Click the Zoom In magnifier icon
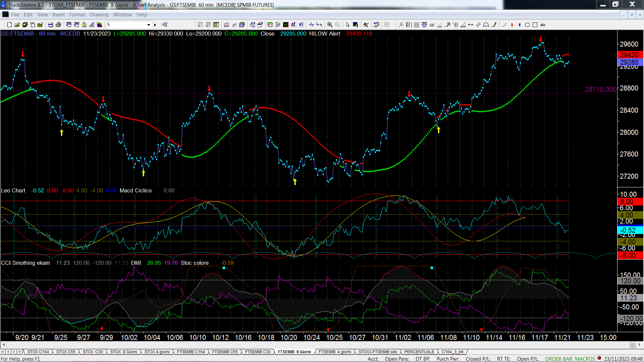This screenshot has width=644, height=362. pyautogui.click(x=330, y=25)
